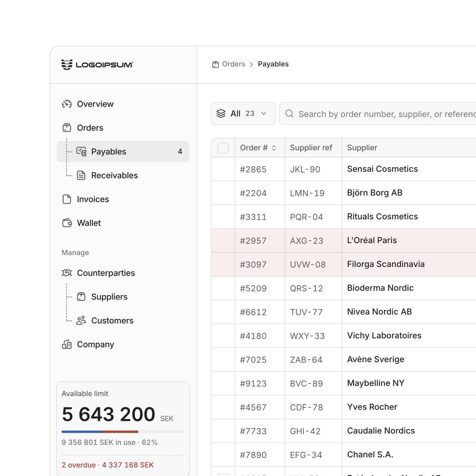This screenshot has height=476, width=476.
Task: Click the Overview gauge icon
Action: pyautogui.click(x=67, y=104)
